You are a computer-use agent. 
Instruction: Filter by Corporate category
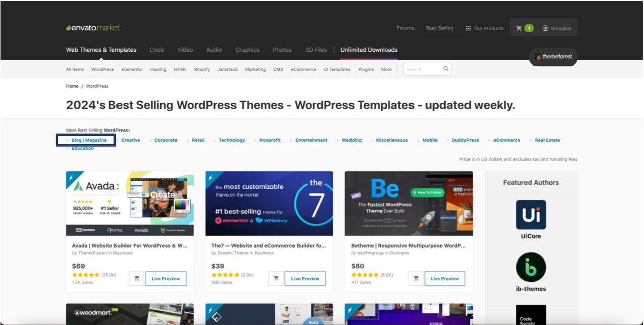pos(166,140)
